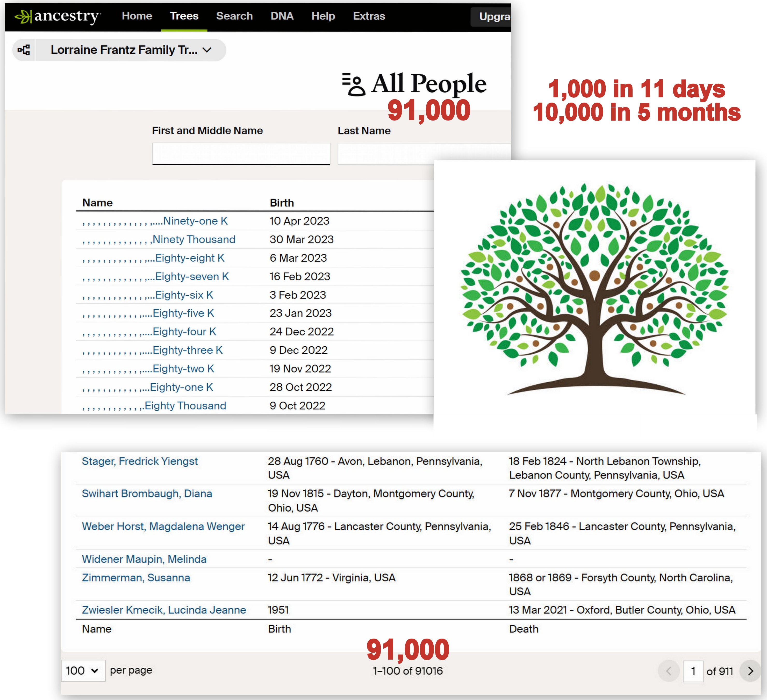Click the previous page arrow
This screenshot has height=700, width=767.
coord(669,671)
